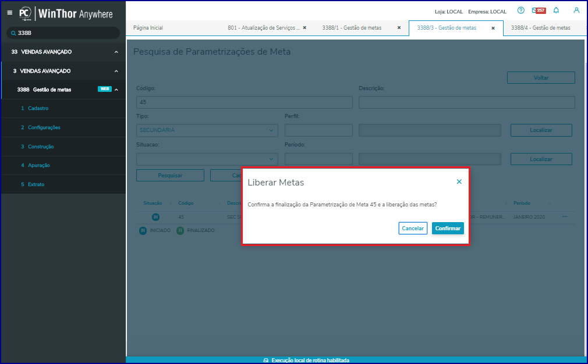Sort by the Situação column header
588x364 pixels.
(153, 203)
